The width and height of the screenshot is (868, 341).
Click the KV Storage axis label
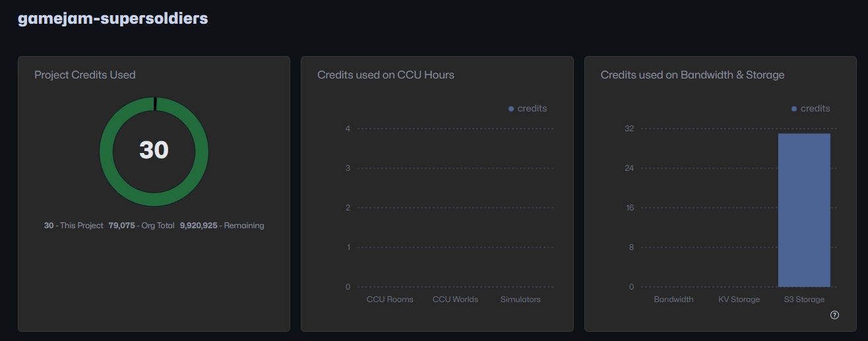tap(739, 299)
